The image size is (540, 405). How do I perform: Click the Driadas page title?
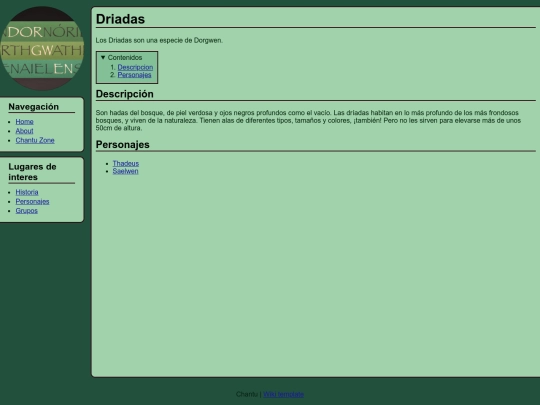[x=120, y=19]
